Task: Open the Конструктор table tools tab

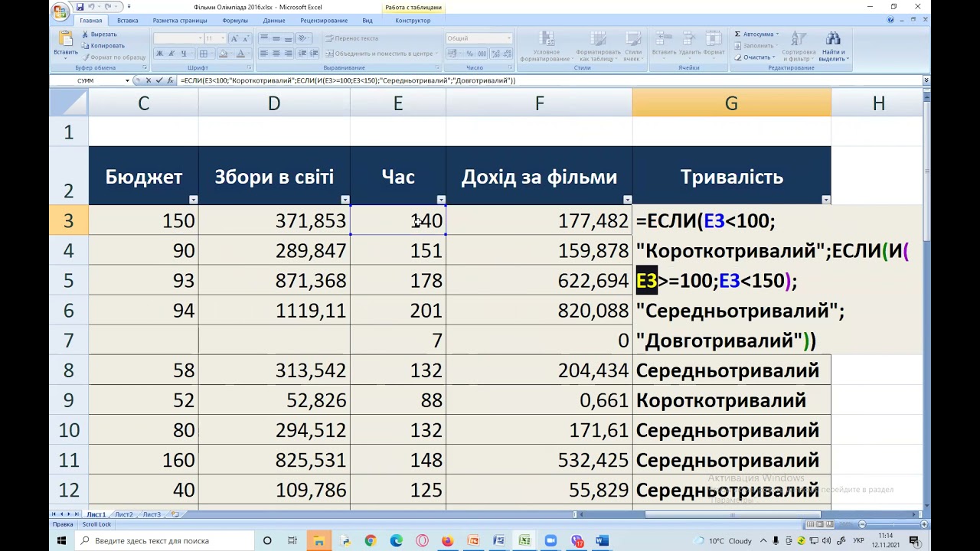Action: click(x=413, y=21)
